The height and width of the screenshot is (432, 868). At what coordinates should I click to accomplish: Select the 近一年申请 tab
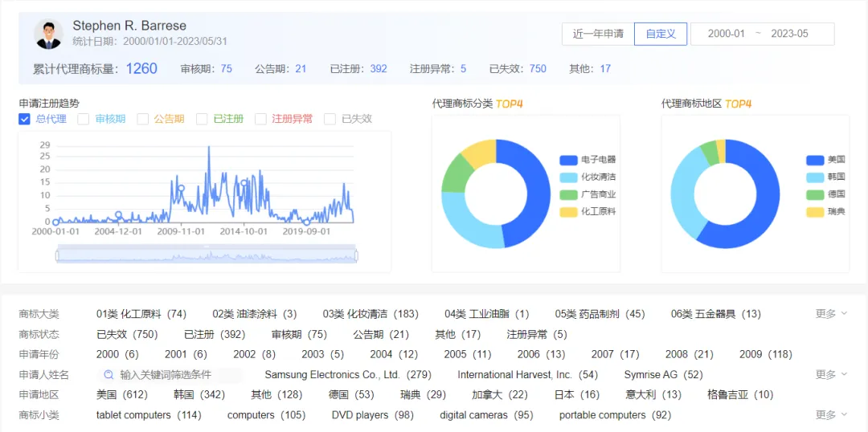coord(598,34)
